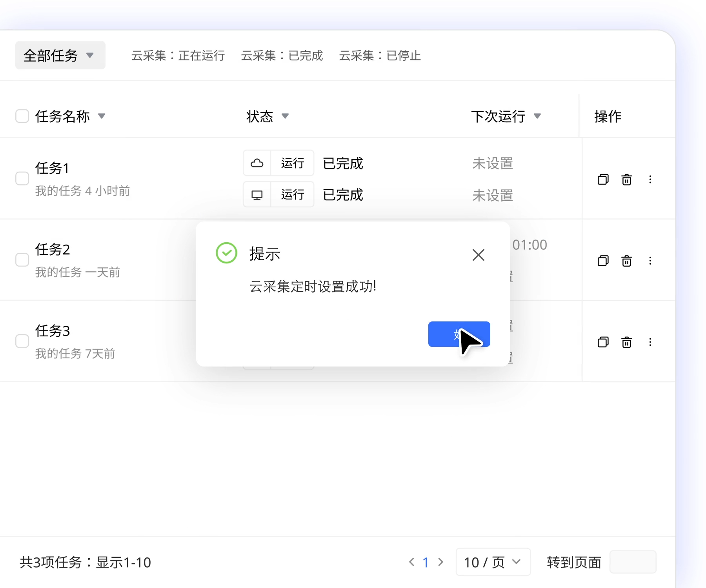Viewport: 706px width, 588px height.
Task: Click 我的任务 一天前 text
Action: [78, 272]
